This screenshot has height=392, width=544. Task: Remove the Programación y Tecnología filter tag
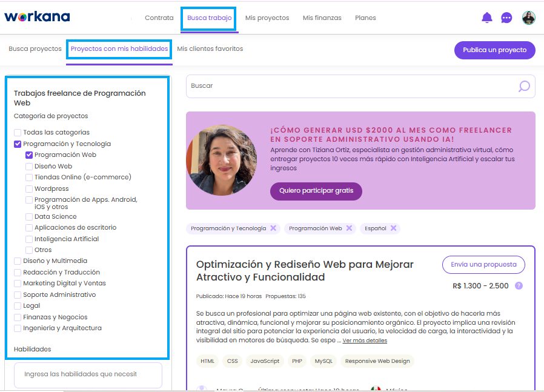(x=273, y=228)
